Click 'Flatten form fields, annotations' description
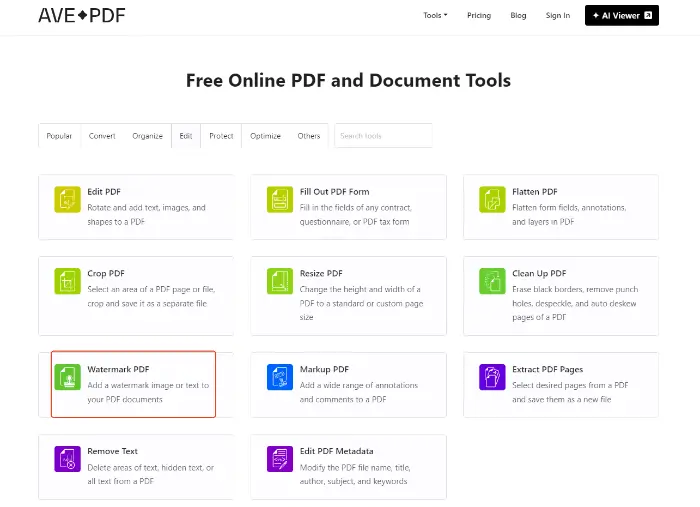Screen dimensions: 700x507 tap(569, 215)
